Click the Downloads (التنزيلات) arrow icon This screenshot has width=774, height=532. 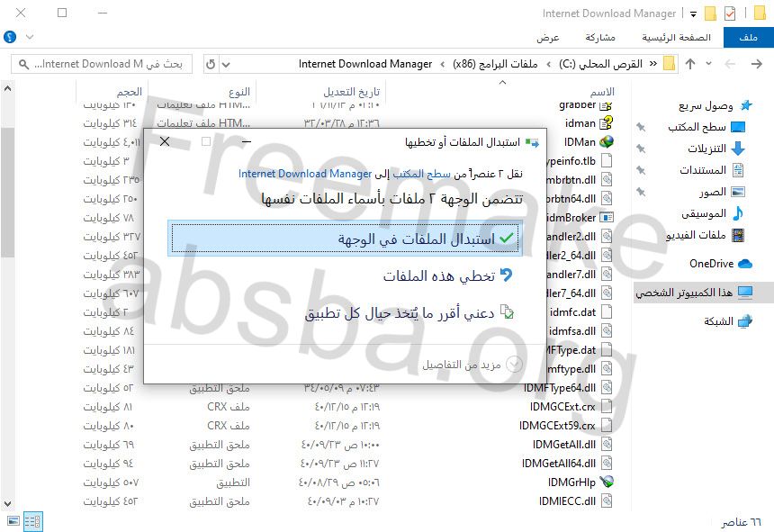pyautogui.click(x=738, y=148)
